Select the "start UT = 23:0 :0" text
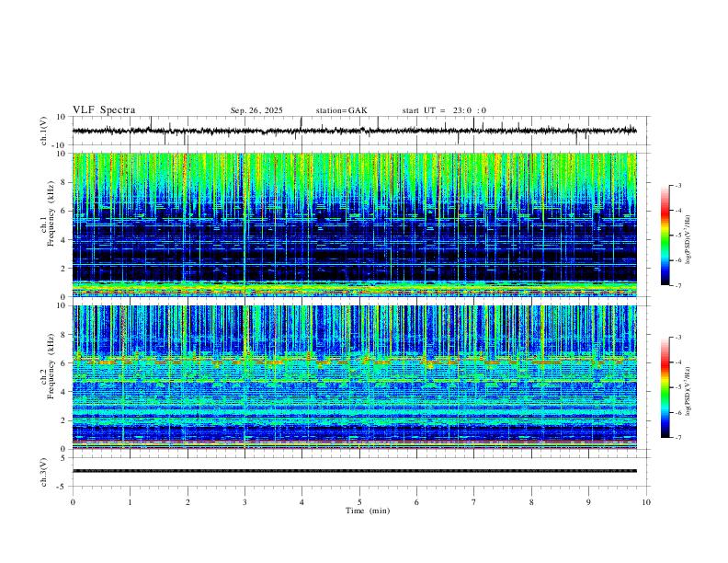 444,110
